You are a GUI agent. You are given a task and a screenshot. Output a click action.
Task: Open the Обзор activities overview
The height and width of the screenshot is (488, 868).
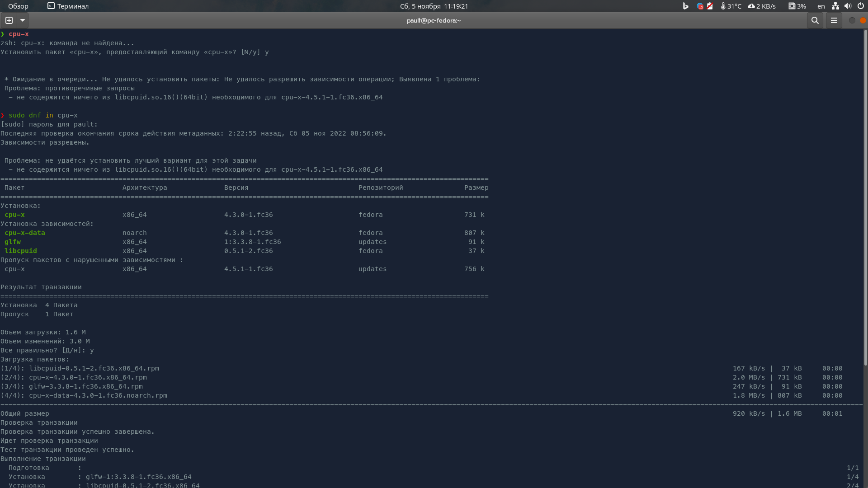[x=18, y=6]
